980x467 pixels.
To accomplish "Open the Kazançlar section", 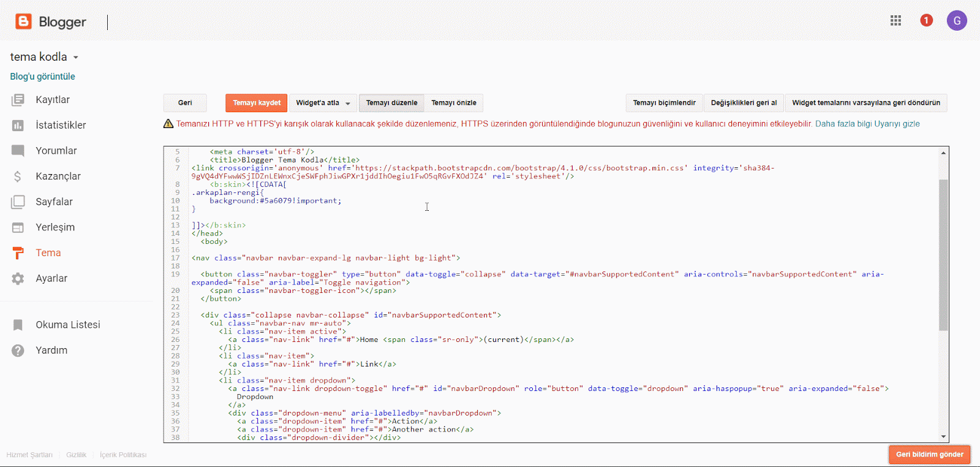I will coord(58,177).
